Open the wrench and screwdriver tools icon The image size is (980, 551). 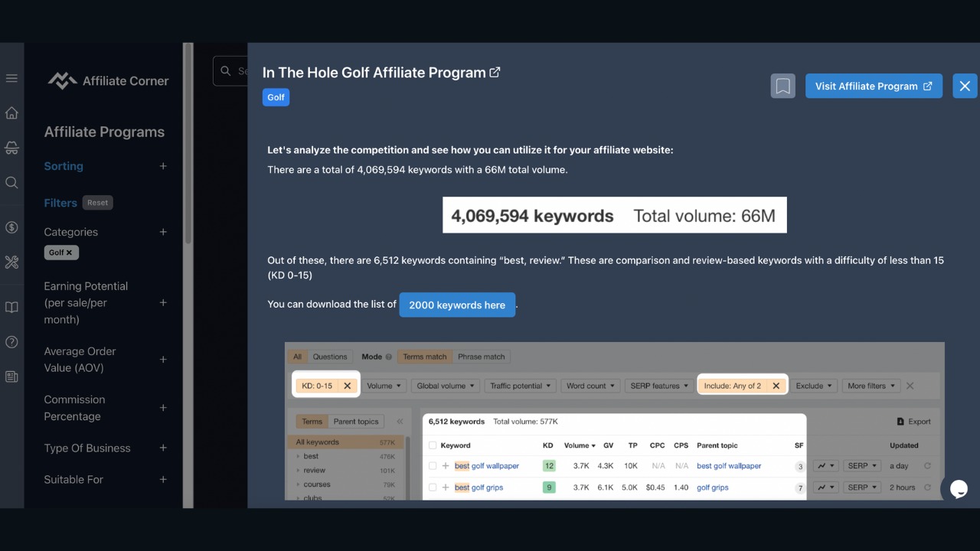11,262
